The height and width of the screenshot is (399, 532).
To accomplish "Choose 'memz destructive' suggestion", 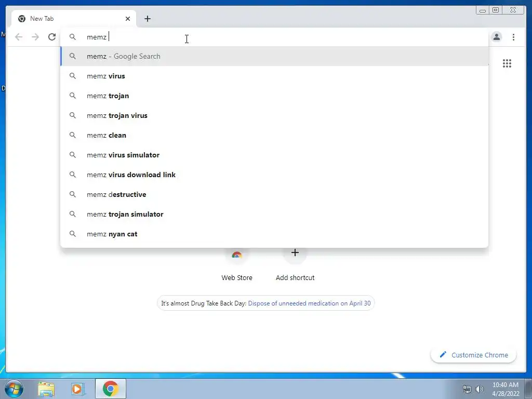I will click(274, 194).
